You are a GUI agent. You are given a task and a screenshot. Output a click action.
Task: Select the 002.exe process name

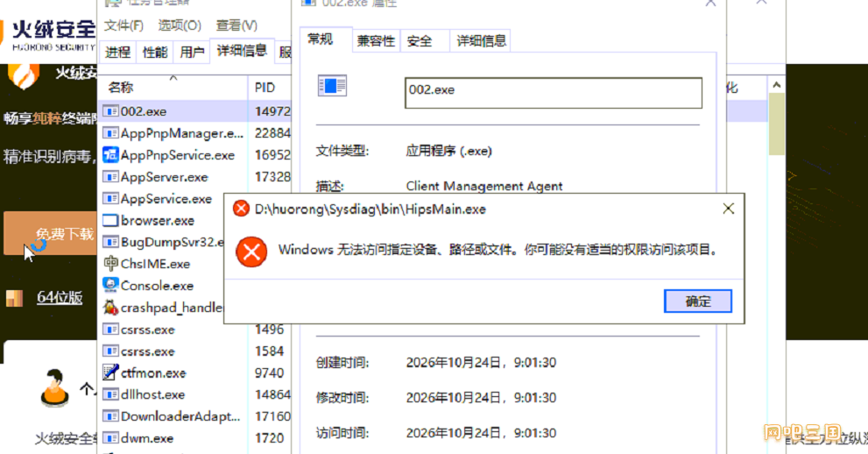(x=144, y=111)
